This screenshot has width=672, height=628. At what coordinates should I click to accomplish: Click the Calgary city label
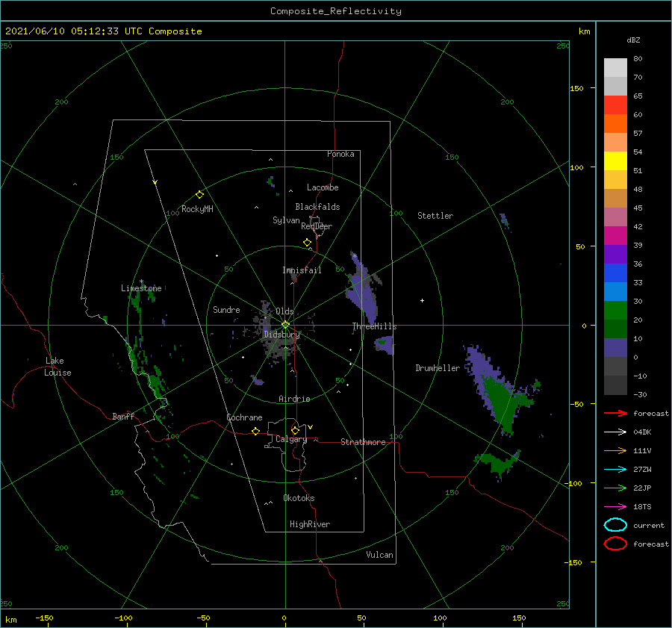[291, 439]
